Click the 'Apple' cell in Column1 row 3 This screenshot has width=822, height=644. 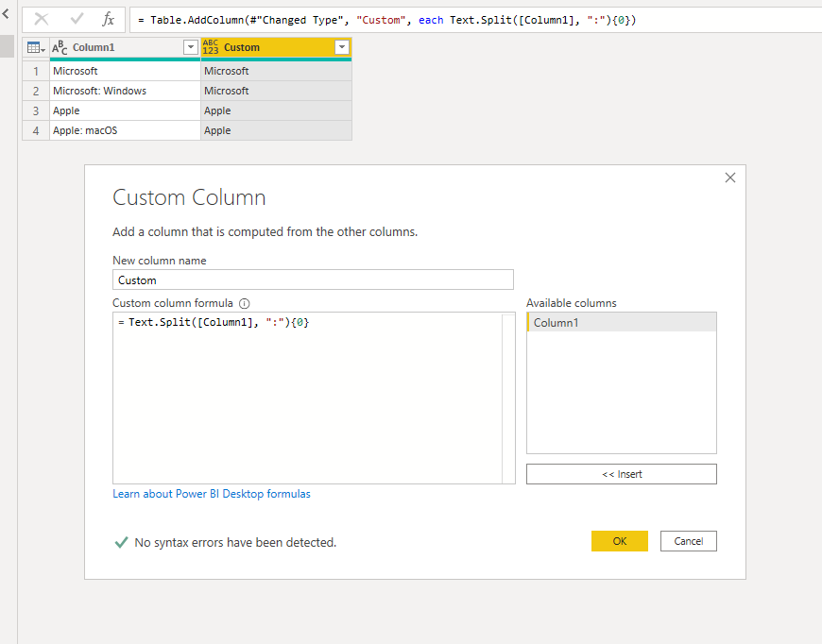pyautogui.click(x=125, y=110)
